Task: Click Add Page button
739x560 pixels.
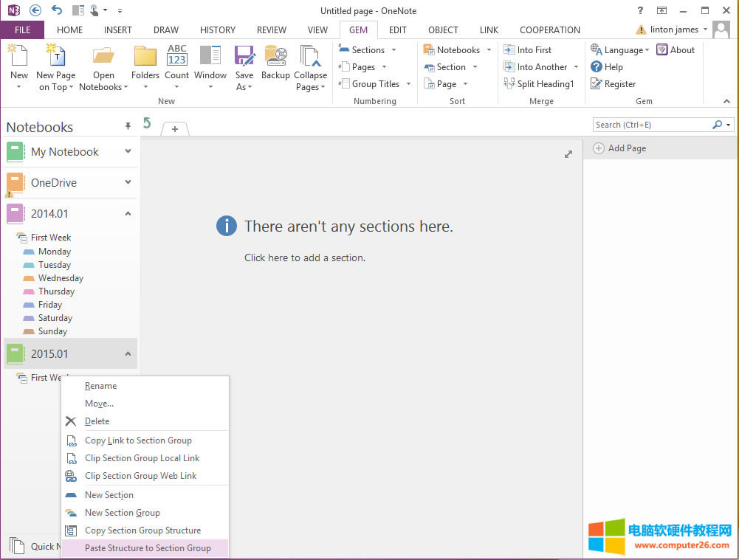Action: (620, 148)
